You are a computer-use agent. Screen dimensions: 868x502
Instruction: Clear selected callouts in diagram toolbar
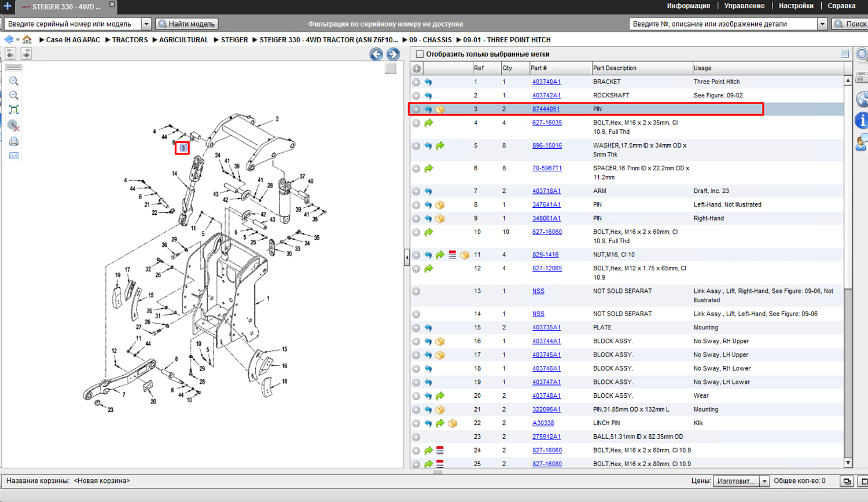point(14,126)
